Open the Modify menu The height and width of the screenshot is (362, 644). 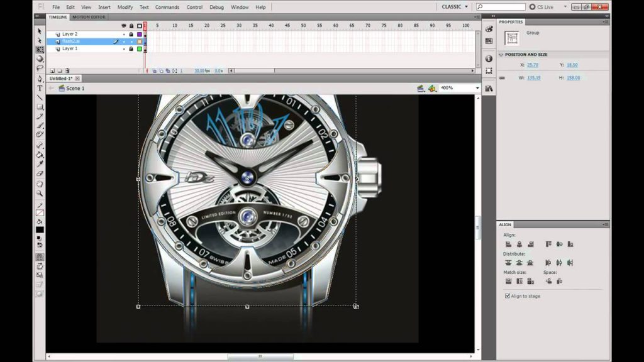125,7
